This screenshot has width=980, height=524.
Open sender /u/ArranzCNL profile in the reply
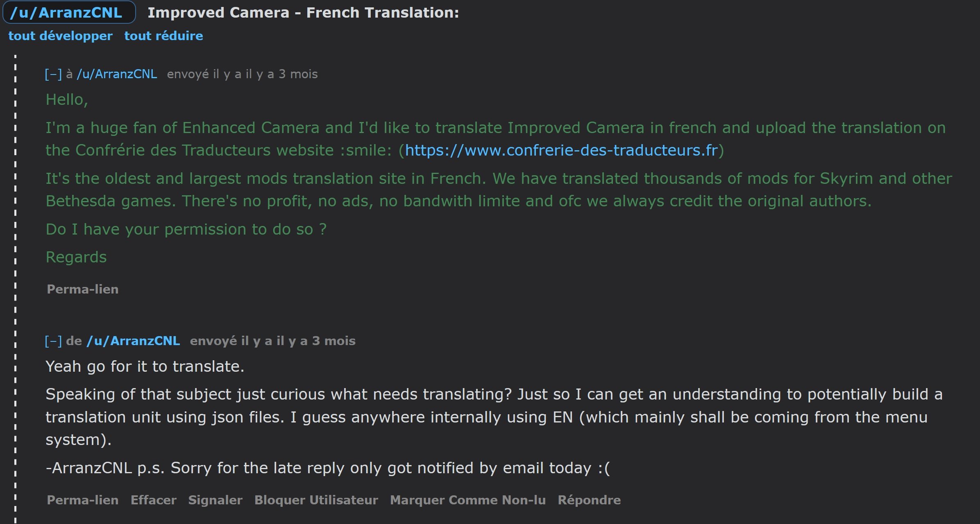click(133, 341)
